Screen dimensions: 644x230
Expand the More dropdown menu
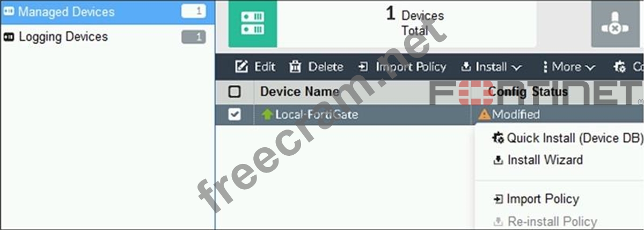(x=568, y=67)
